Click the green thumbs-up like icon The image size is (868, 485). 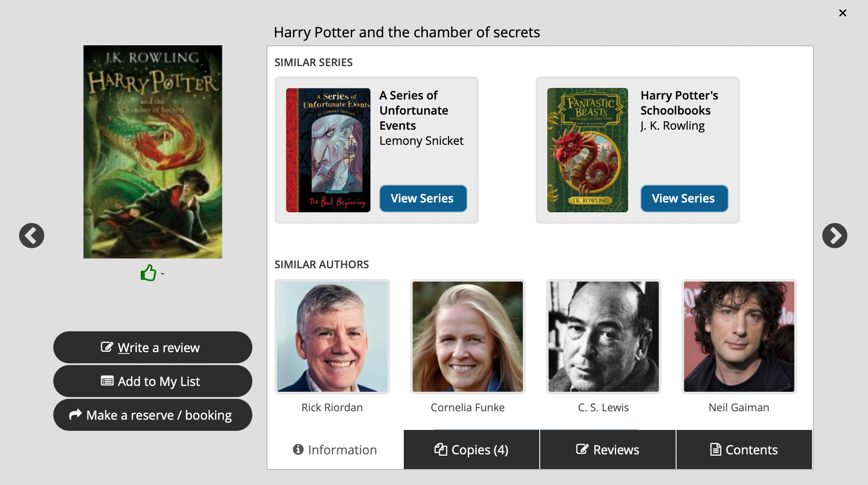coord(148,273)
